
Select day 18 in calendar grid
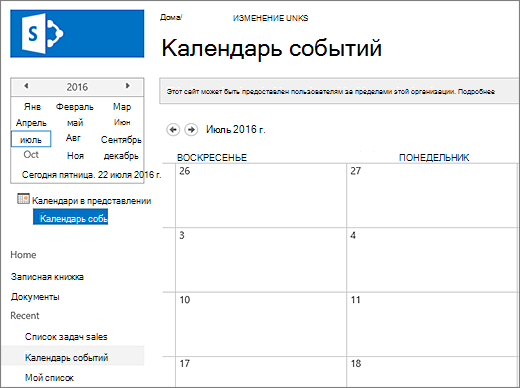point(433,372)
